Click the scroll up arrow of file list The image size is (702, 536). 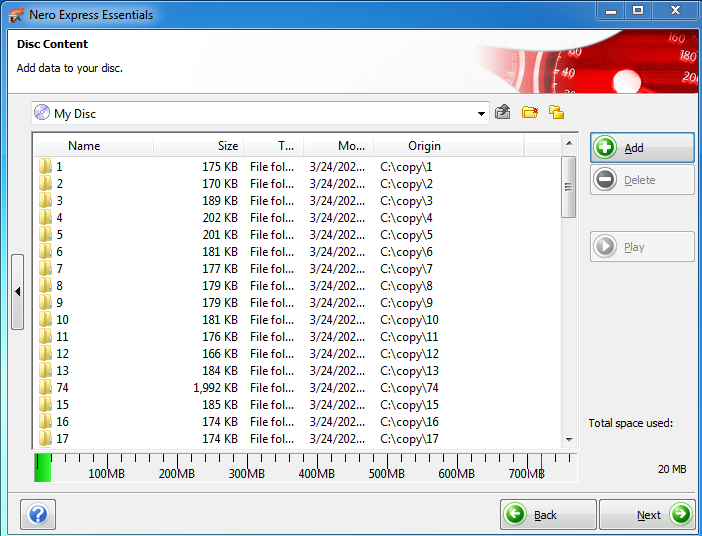pos(569,143)
